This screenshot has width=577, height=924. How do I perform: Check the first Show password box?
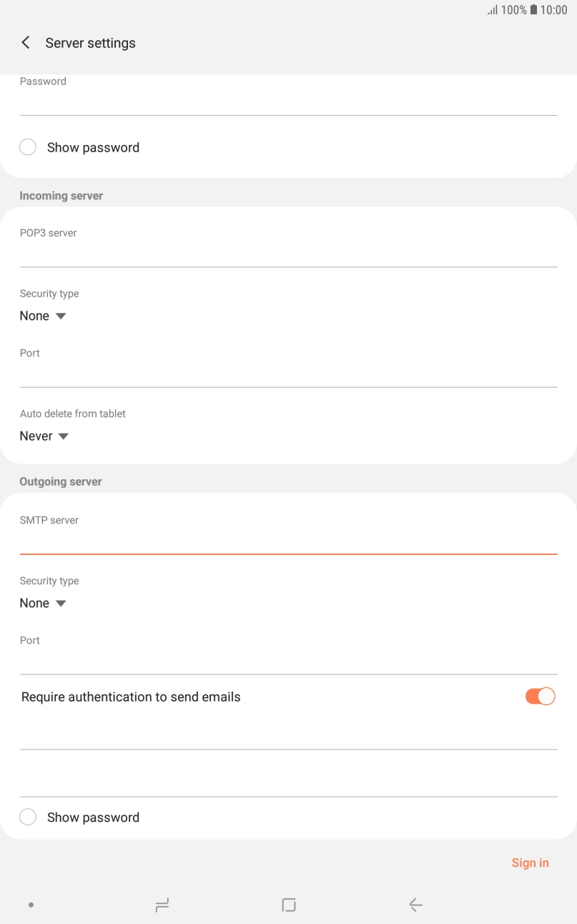point(27,147)
